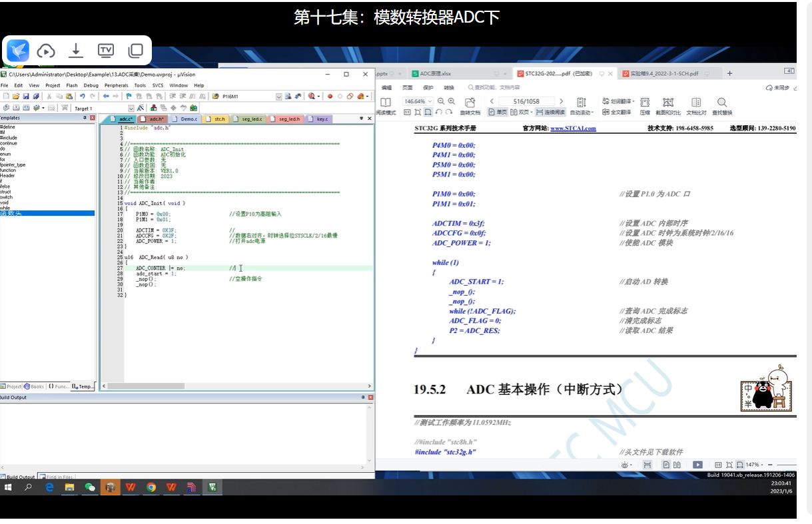Image resolution: width=812 pixels, height=524 pixels.
Task: Click the Windows Start button
Action: (9, 487)
